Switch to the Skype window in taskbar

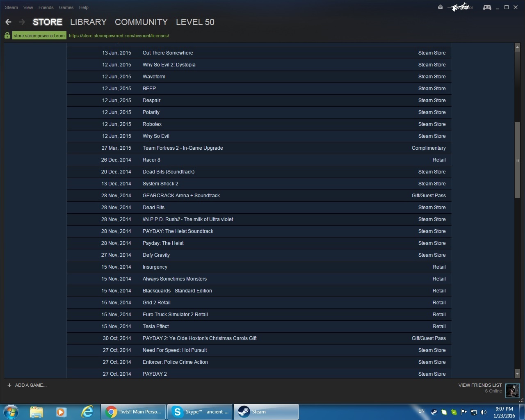(200, 412)
